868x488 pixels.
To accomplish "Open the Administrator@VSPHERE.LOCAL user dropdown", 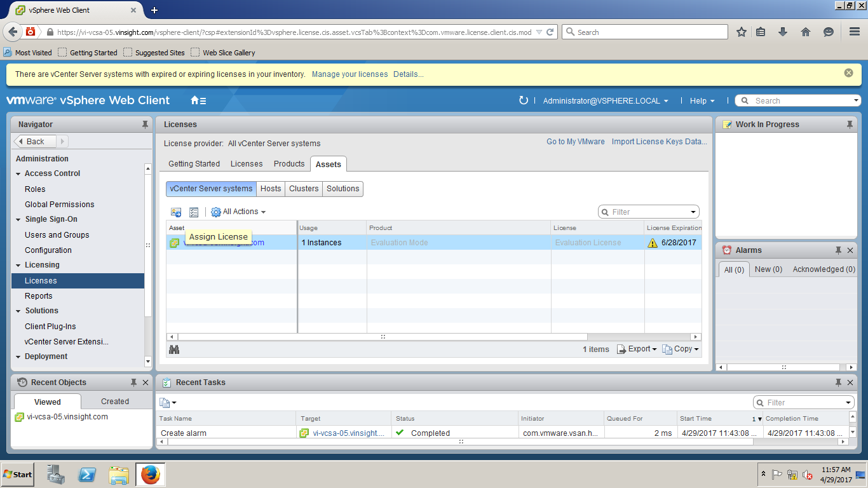I will coord(606,100).
